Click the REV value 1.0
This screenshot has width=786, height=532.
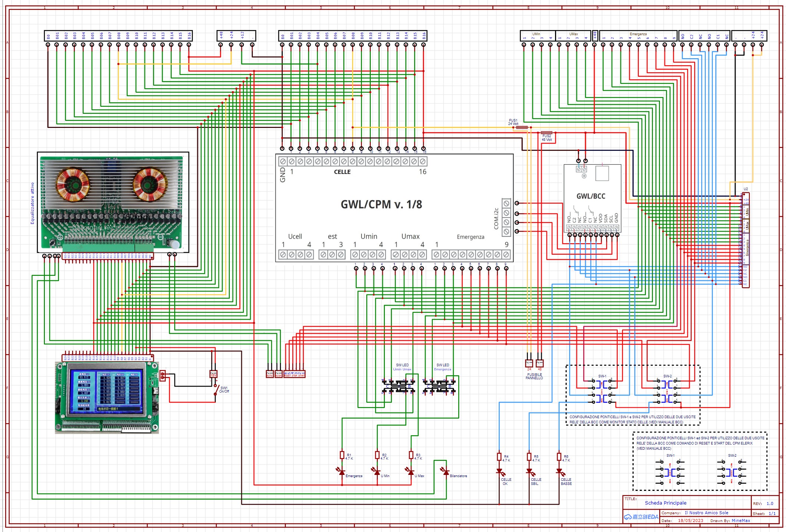770,503
